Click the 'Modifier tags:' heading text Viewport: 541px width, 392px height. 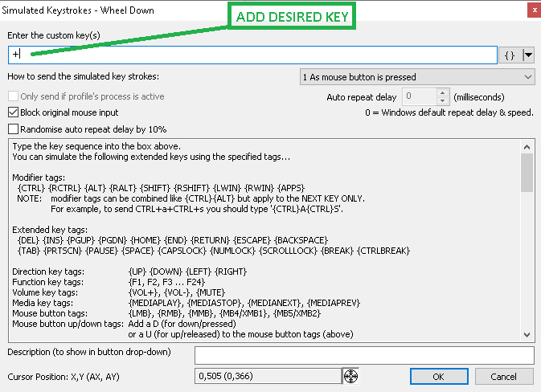(39, 178)
